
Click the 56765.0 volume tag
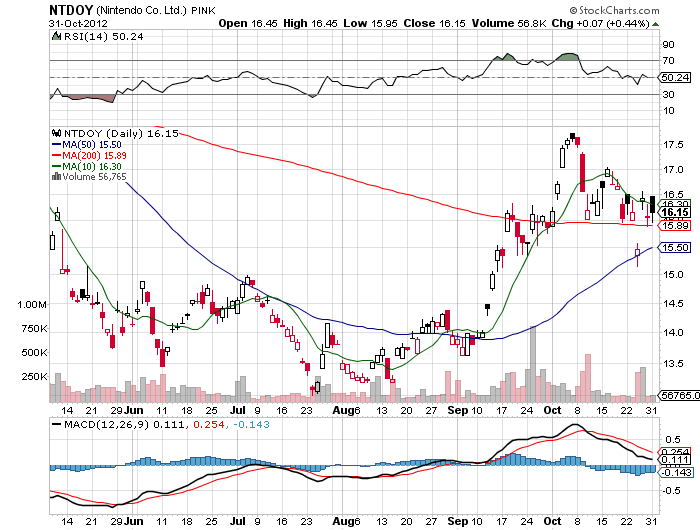[x=680, y=395]
